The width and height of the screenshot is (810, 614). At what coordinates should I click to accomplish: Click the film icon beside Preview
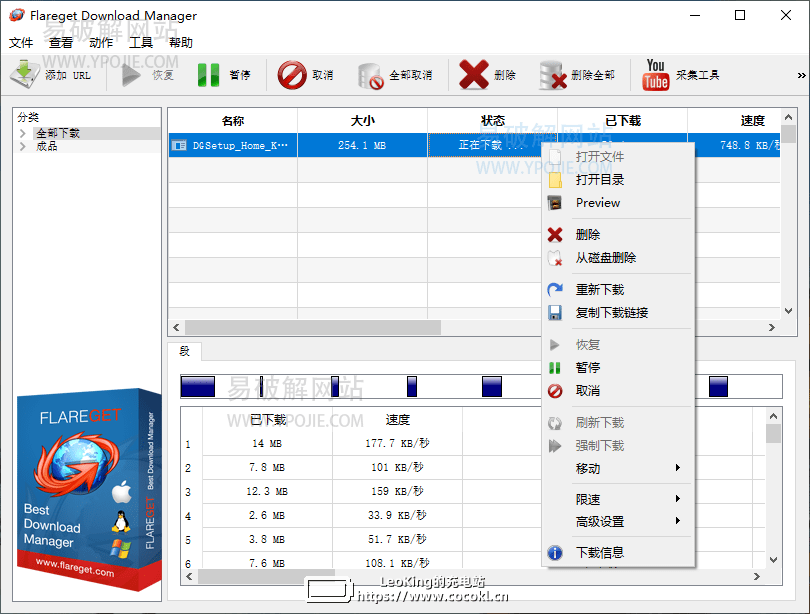point(554,203)
